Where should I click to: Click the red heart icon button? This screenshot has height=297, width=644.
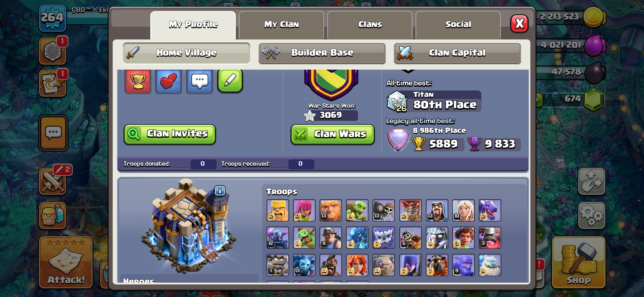[x=168, y=81]
